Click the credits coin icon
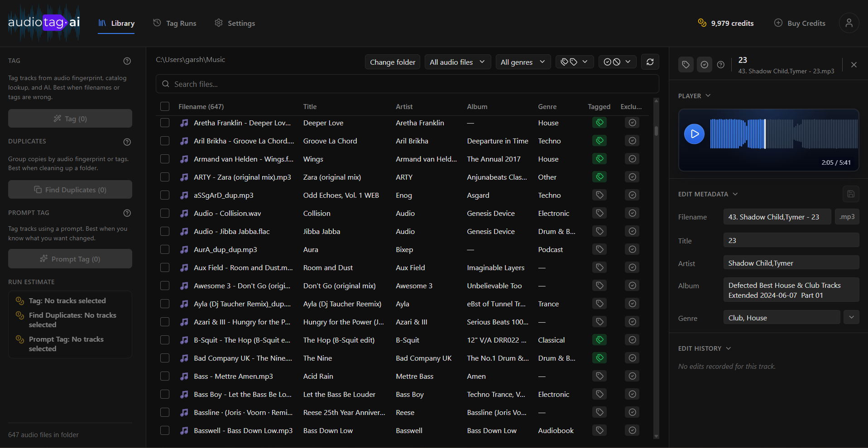 point(702,23)
